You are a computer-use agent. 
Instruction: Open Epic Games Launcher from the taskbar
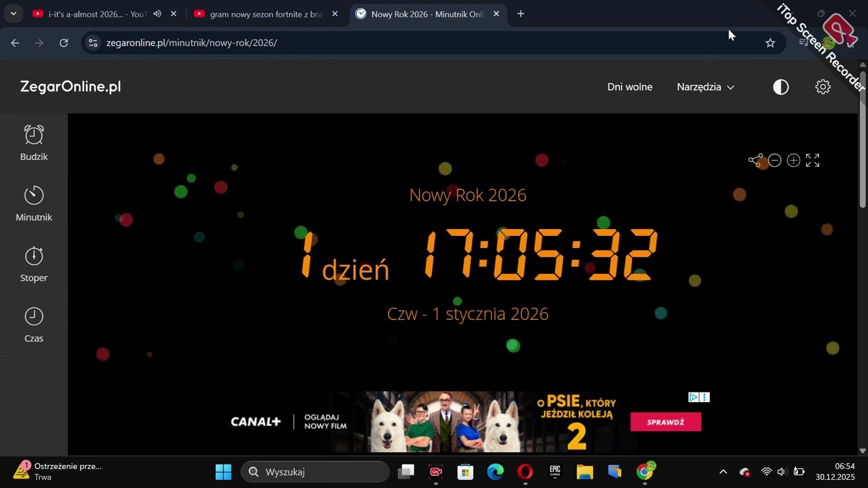coord(555,472)
